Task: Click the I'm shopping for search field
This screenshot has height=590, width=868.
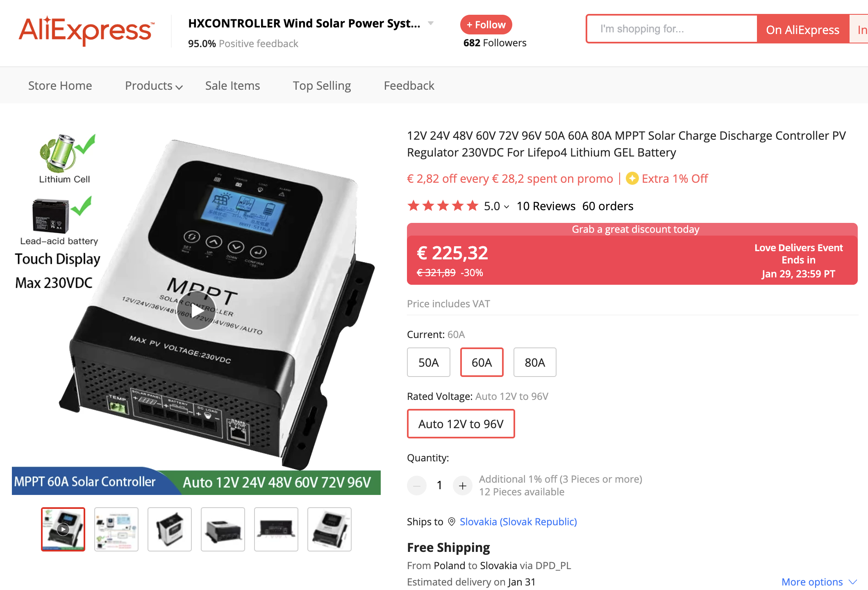Action: coord(672,29)
